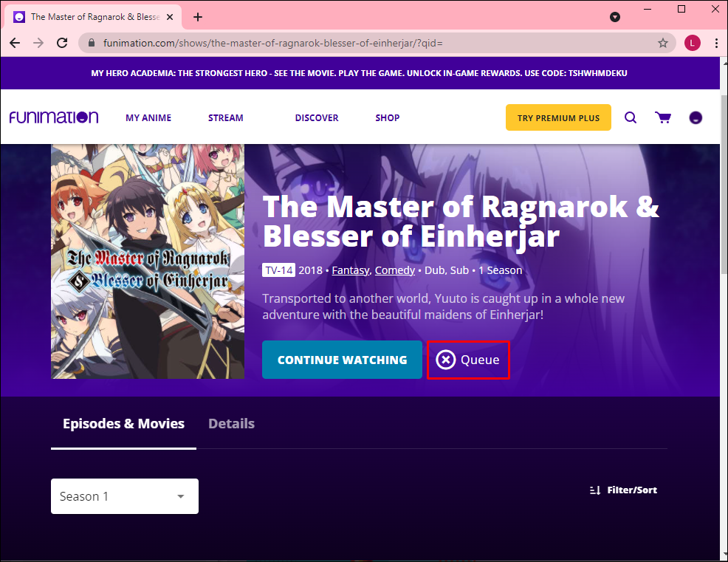Open a new browser tab
Screen dimensions: 728x562
[198, 17]
